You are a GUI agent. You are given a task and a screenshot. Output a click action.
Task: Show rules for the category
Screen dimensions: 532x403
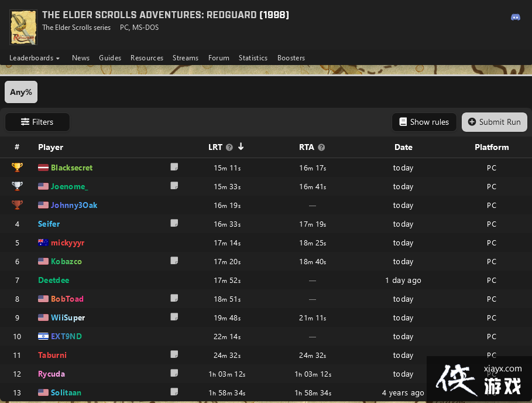(424, 122)
